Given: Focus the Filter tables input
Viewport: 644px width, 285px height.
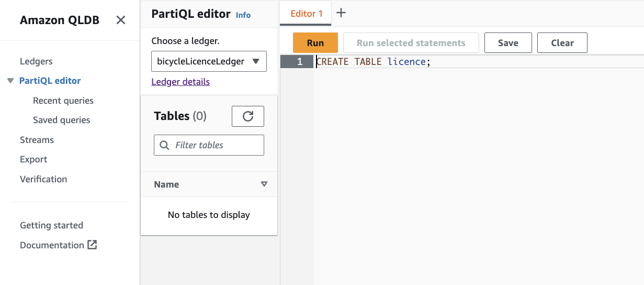Looking at the screenshot, I should (x=209, y=145).
